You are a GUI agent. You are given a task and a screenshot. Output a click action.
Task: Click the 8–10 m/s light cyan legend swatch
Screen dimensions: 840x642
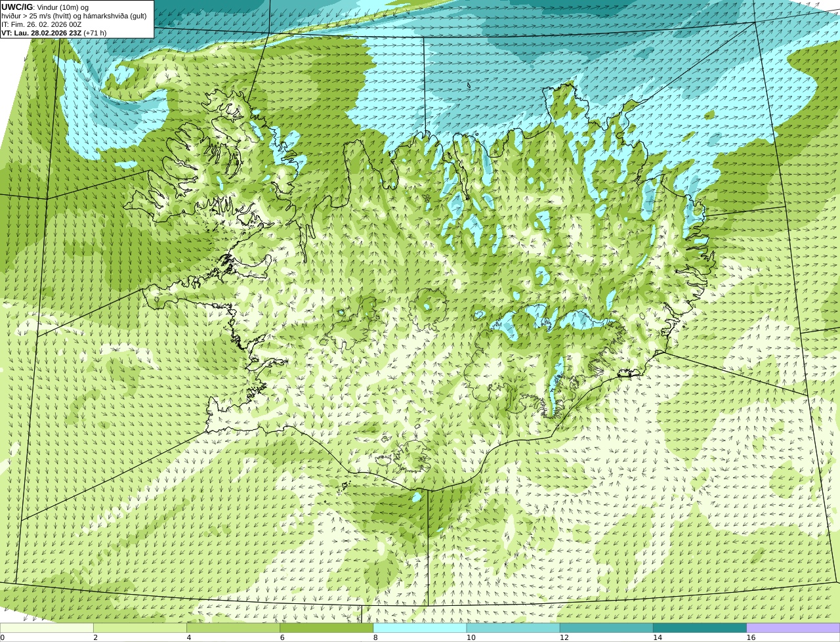(x=420, y=628)
